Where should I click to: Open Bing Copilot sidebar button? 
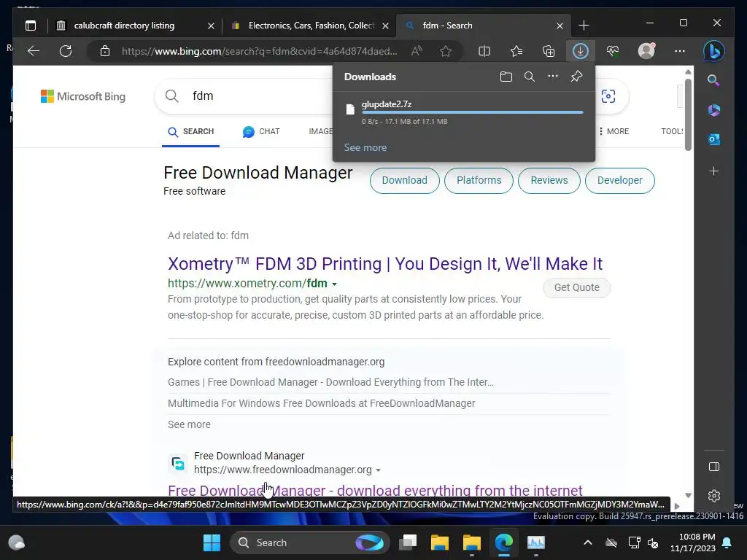pos(713,51)
